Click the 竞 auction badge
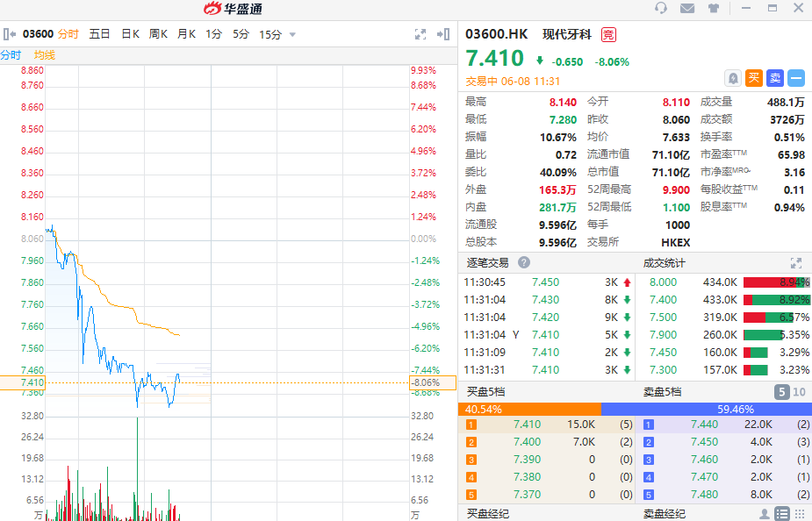The image size is (812, 521). [x=608, y=35]
